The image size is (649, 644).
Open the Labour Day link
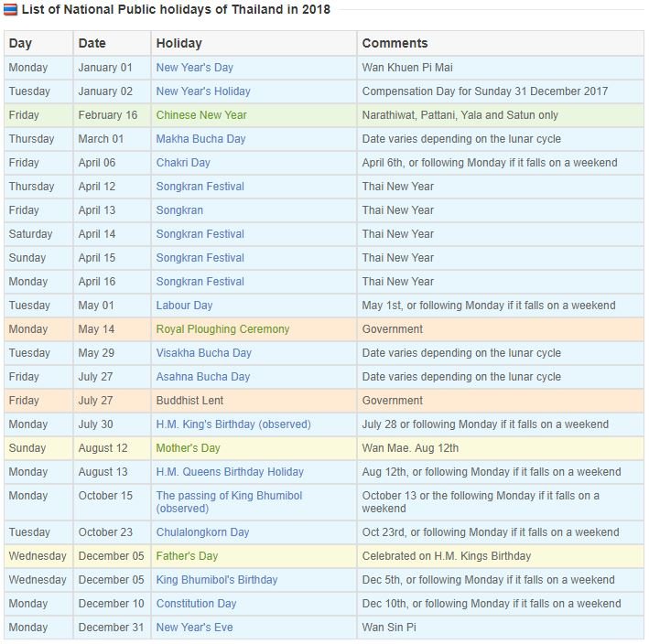[184, 306]
